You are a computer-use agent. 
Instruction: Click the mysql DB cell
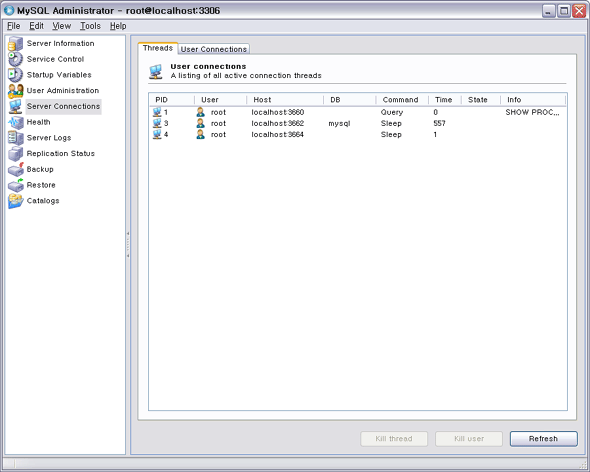pos(339,123)
